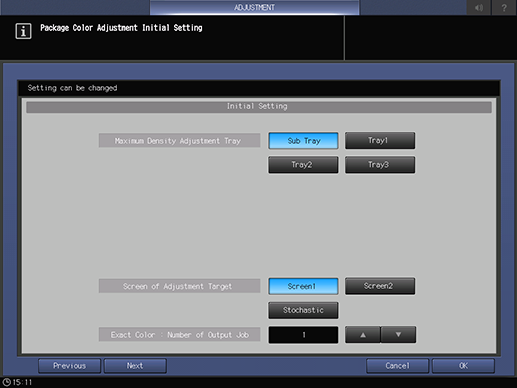517x388 pixels.
Task: Click the output job number field
Action: click(303, 335)
